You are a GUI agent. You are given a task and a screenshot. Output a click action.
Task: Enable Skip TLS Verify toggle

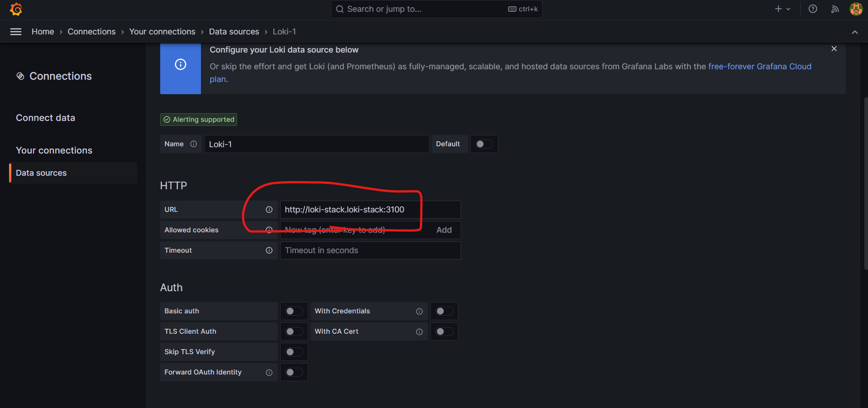tap(294, 352)
